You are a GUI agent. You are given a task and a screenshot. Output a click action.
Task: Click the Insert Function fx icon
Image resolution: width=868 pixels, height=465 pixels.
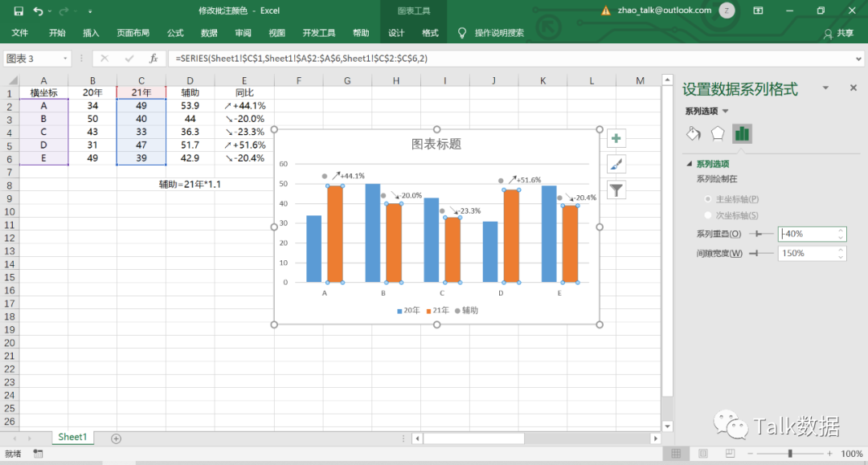pyautogui.click(x=153, y=59)
